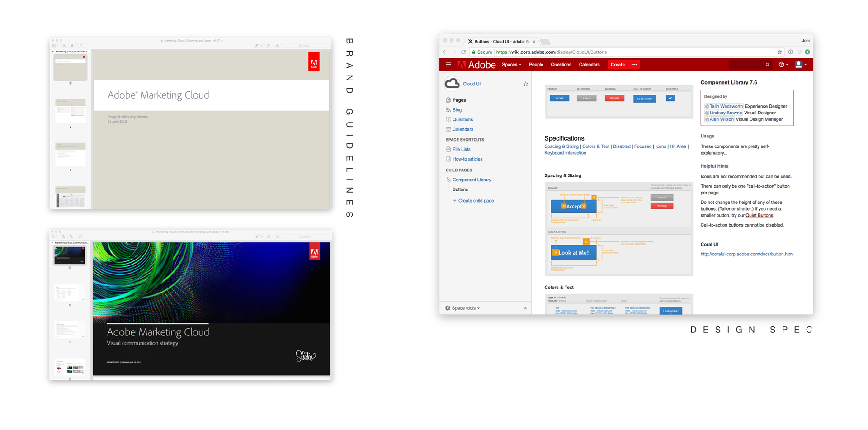
Task: Open the wiki hamburger menu icon
Action: click(x=448, y=65)
